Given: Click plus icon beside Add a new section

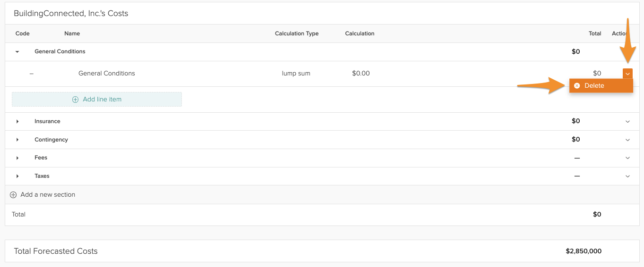Looking at the screenshot, I should pyautogui.click(x=13, y=195).
